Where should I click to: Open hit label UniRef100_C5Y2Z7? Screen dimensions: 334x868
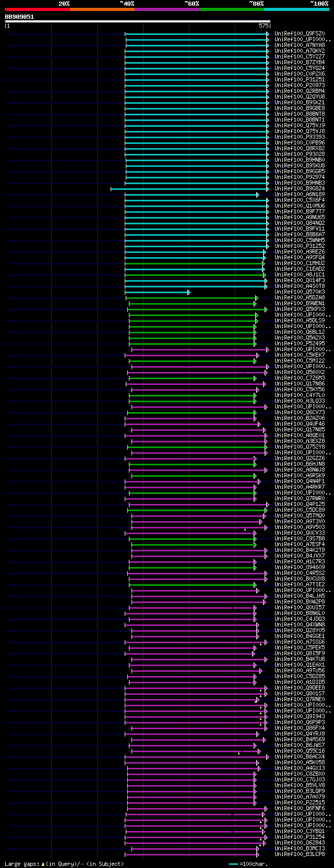(300, 56)
